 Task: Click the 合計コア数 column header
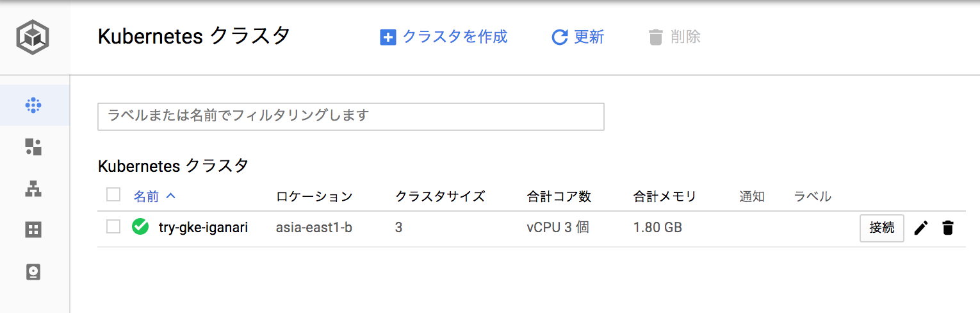point(559,196)
